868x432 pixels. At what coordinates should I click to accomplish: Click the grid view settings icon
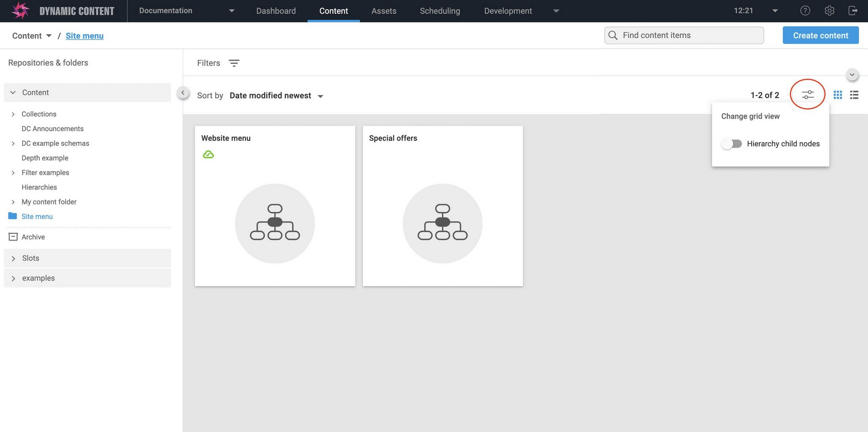[808, 94]
